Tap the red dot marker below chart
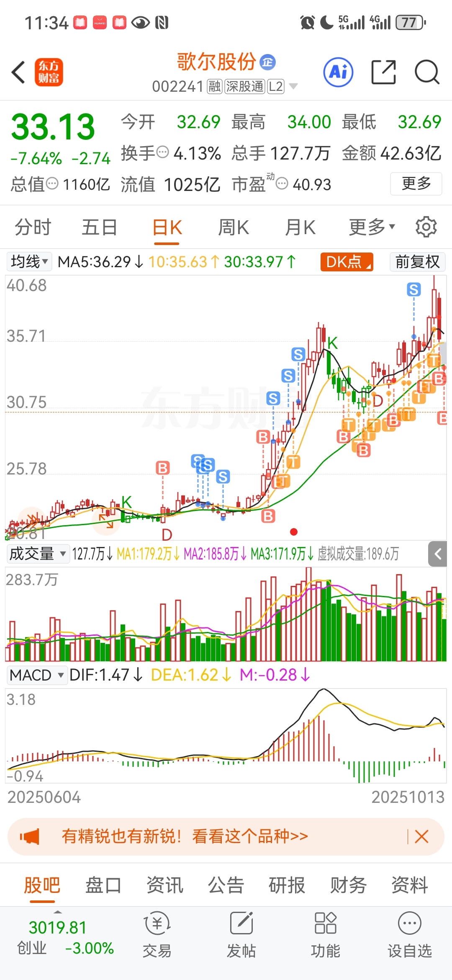The height and width of the screenshot is (980, 452). (294, 532)
